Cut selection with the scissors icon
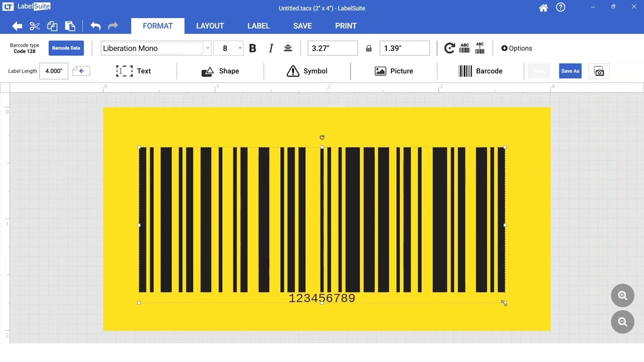The width and height of the screenshot is (644, 362). click(x=35, y=26)
